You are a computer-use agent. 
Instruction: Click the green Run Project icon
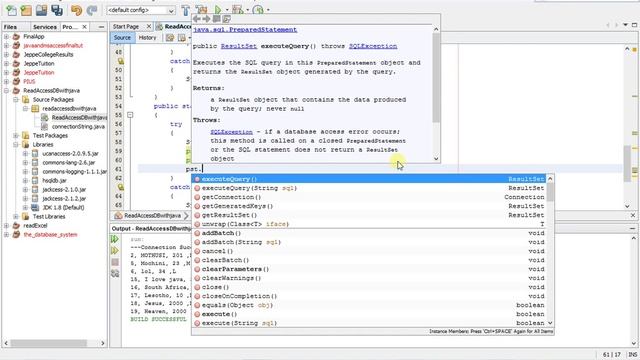coord(218,9)
